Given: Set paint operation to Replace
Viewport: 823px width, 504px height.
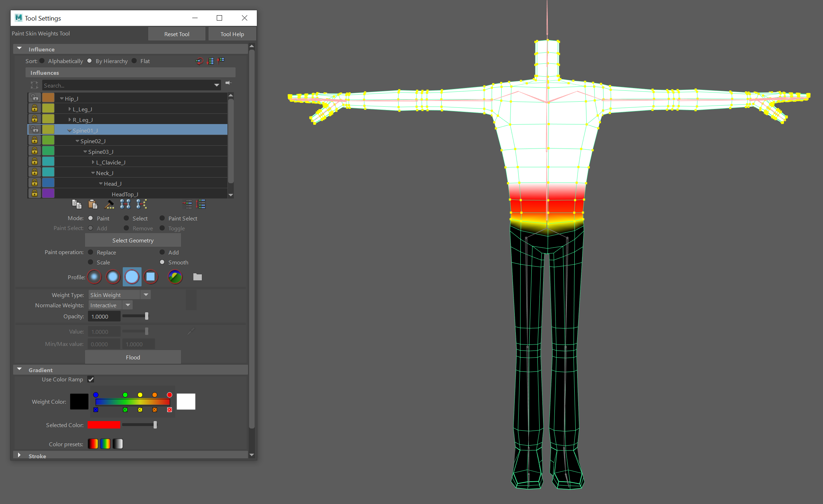Looking at the screenshot, I should pos(91,252).
